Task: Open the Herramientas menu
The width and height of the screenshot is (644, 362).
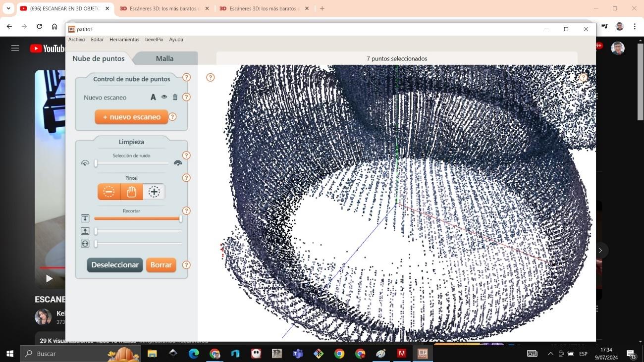Action: pos(124,40)
